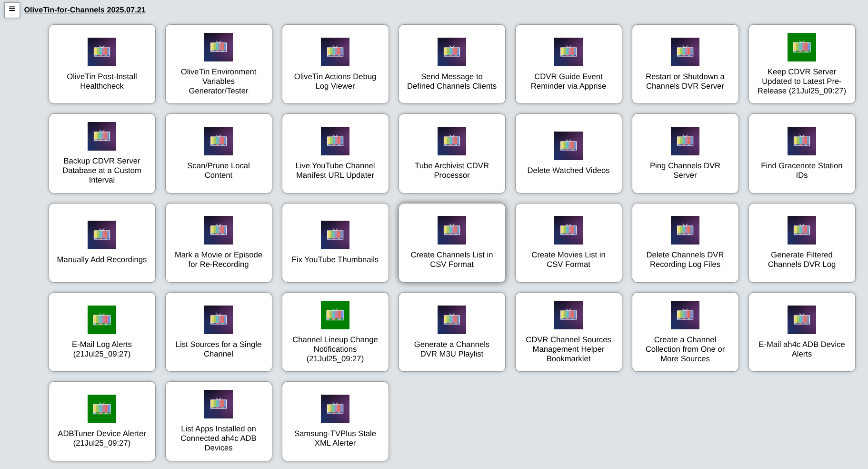Open Manually Add Recordings action
Viewport: 868px width, 469px height.
pyautogui.click(x=102, y=243)
